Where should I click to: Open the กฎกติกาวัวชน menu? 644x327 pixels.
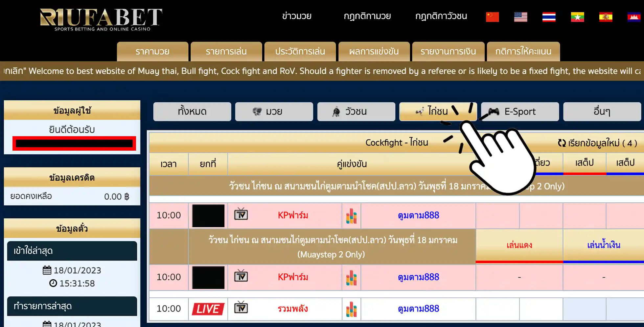tap(441, 16)
